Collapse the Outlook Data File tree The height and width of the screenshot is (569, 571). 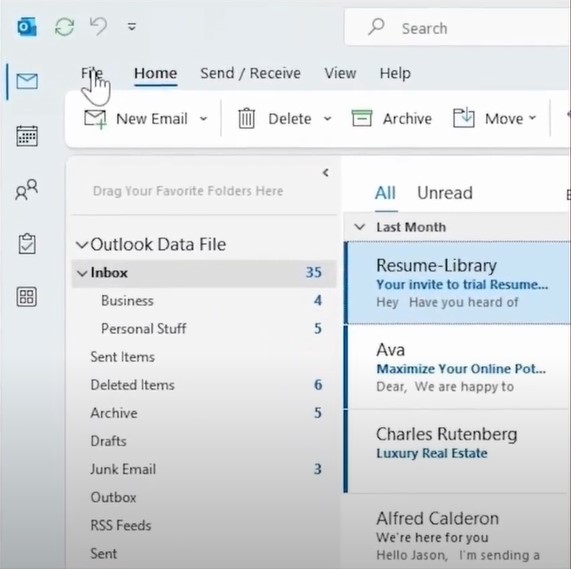click(82, 245)
